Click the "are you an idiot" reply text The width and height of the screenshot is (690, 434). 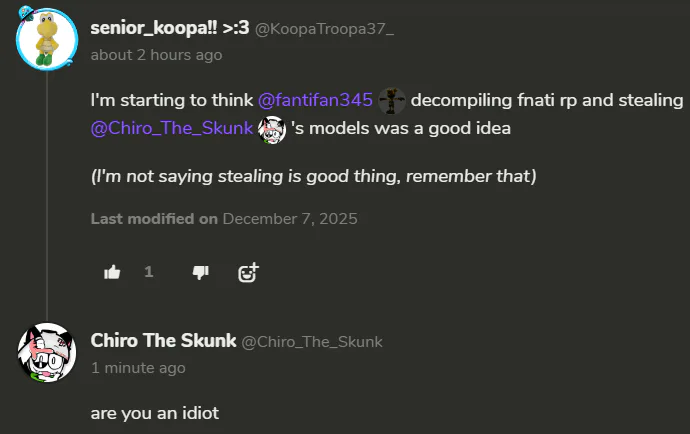coord(154,412)
